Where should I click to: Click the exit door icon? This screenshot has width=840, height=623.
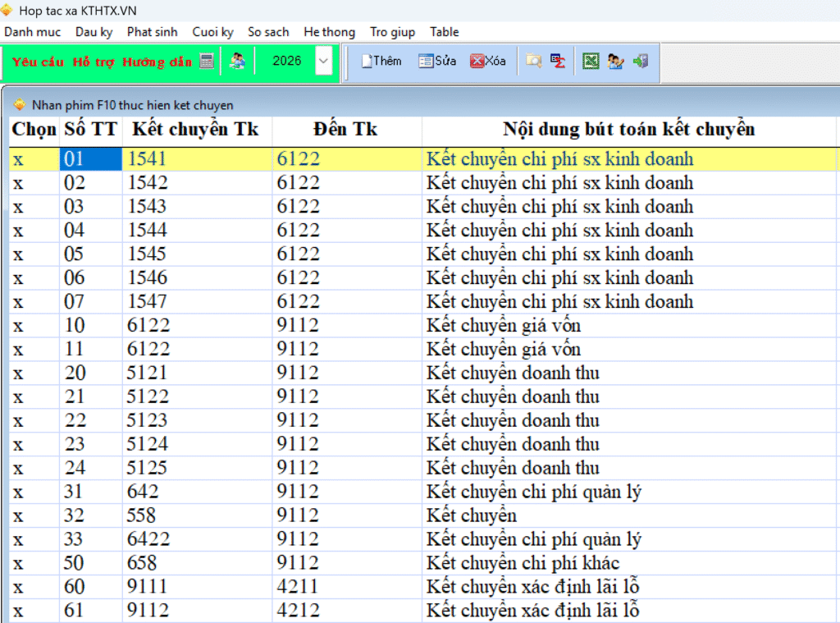tap(641, 61)
